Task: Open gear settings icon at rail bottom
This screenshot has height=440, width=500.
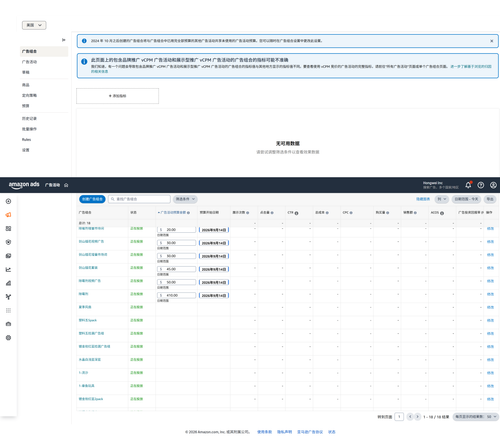Action: [x=8, y=338]
